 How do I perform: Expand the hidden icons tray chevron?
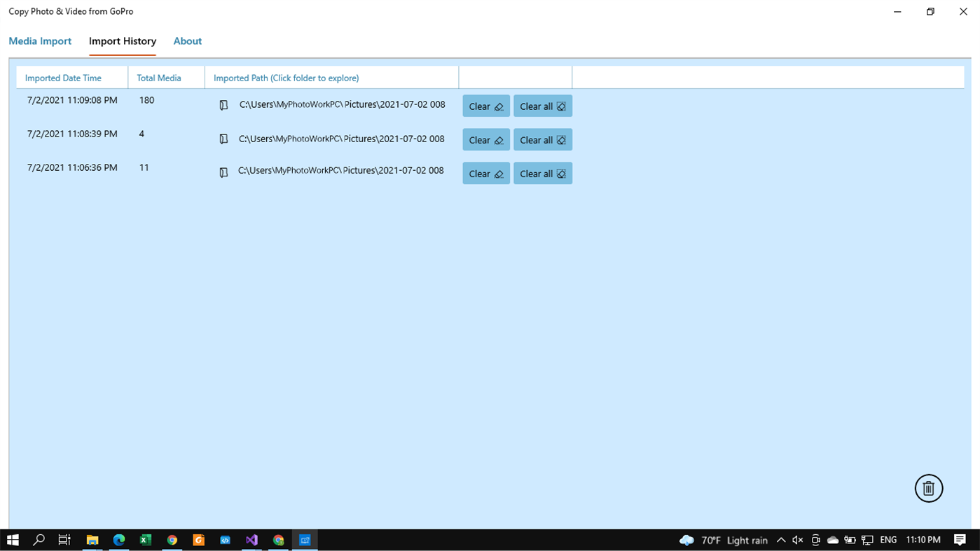click(780, 540)
